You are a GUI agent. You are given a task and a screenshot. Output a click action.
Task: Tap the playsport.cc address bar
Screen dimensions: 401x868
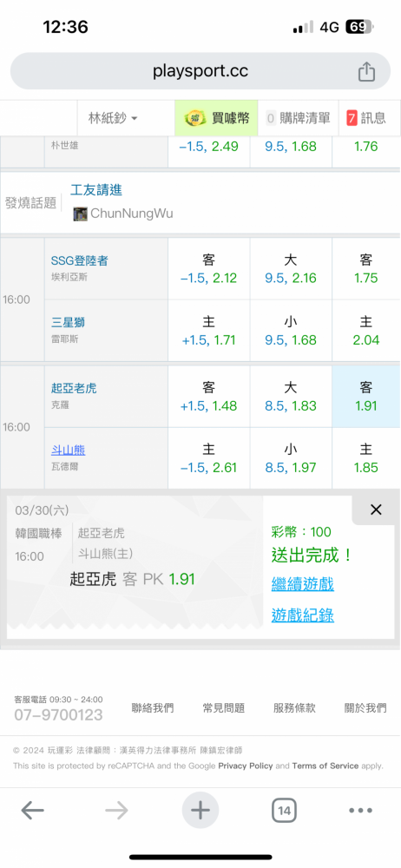200,71
